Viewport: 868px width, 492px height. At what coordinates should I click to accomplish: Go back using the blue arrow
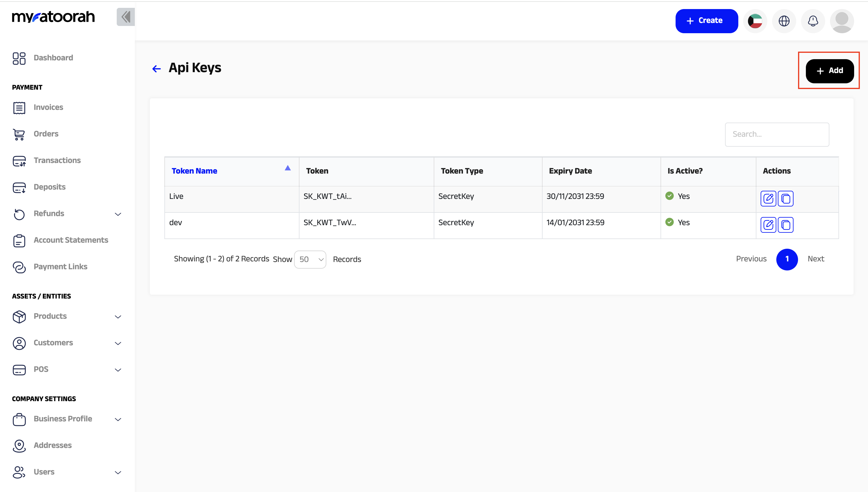(156, 69)
